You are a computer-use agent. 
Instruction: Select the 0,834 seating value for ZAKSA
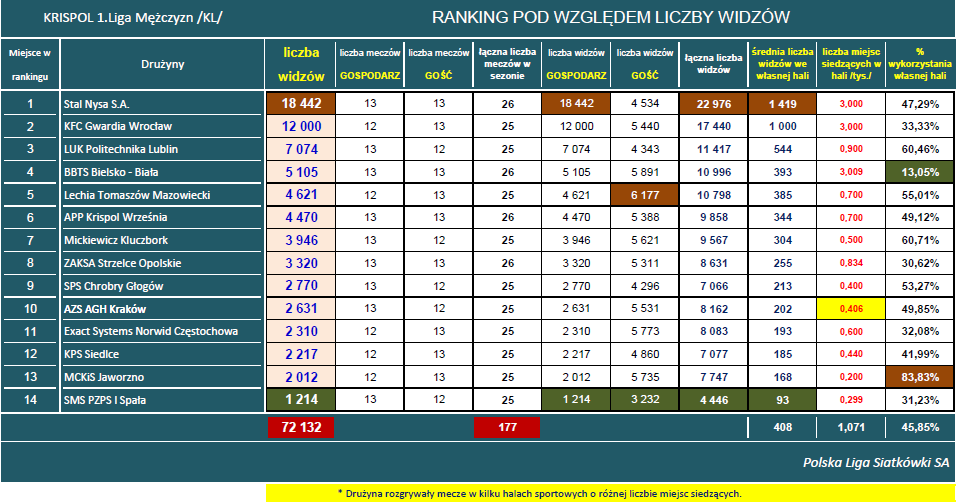(851, 263)
